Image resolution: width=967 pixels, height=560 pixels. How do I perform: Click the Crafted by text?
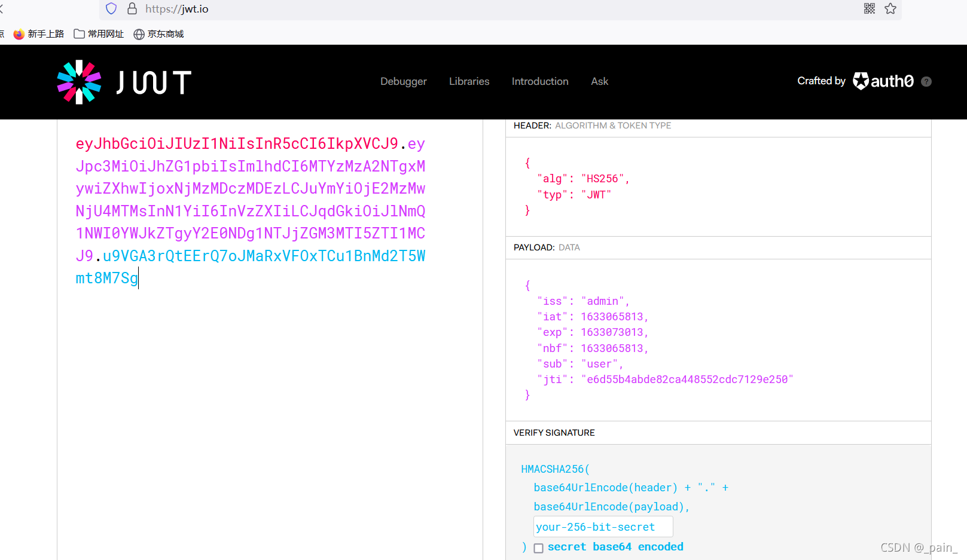(821, 81)
